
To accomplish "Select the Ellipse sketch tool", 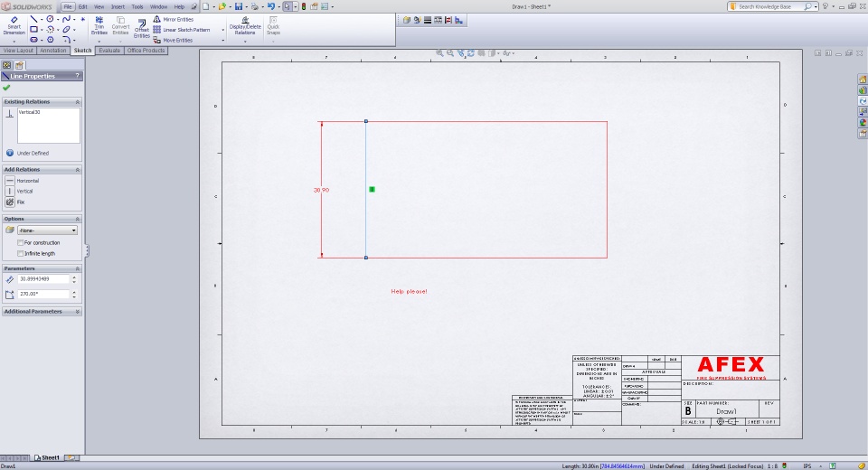I will pos(66,29).
